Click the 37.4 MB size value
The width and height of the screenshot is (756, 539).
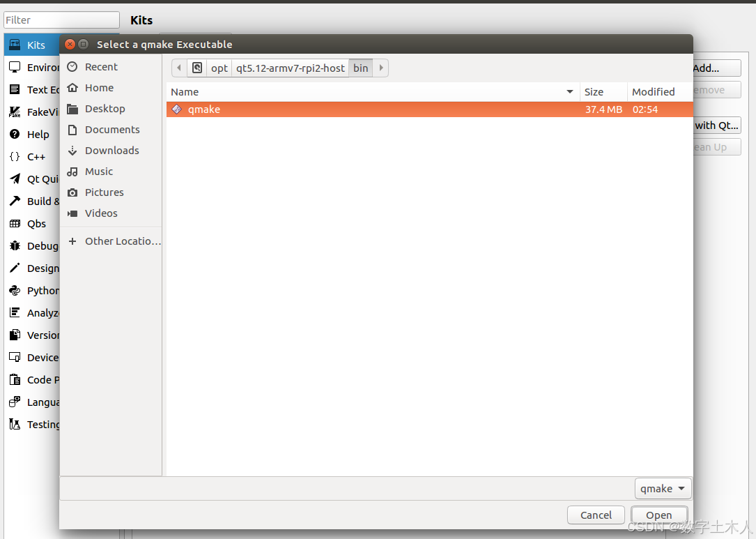click(603, 109)
